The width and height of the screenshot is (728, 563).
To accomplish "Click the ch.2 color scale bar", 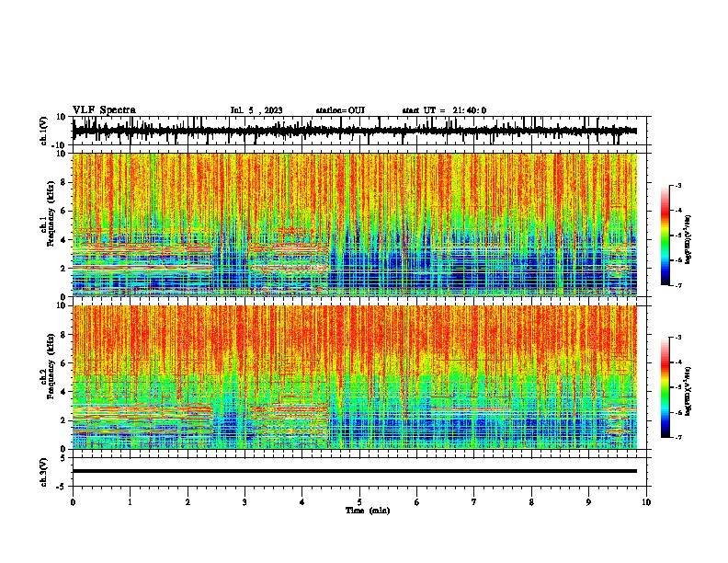I will coord(665,387).
